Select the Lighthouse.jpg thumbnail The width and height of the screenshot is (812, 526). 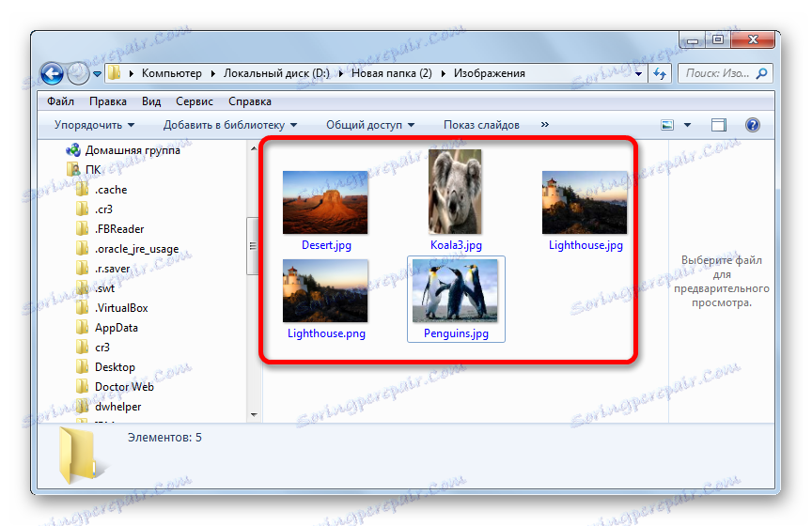pyautogui.click(x=585, y=203)
